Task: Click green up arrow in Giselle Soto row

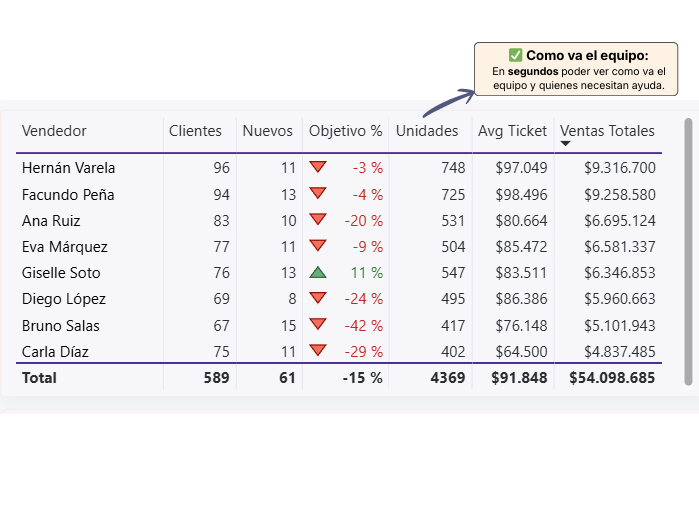Action: tap(318, 272)
